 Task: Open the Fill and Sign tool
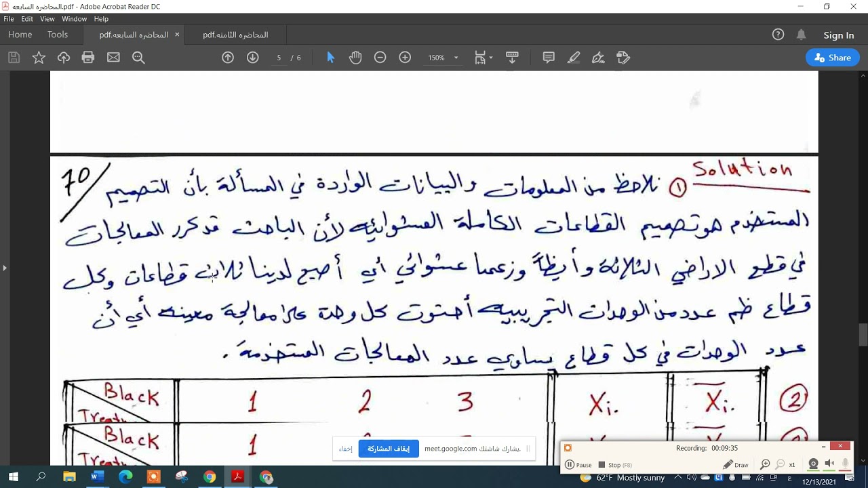tap(598, 58)
